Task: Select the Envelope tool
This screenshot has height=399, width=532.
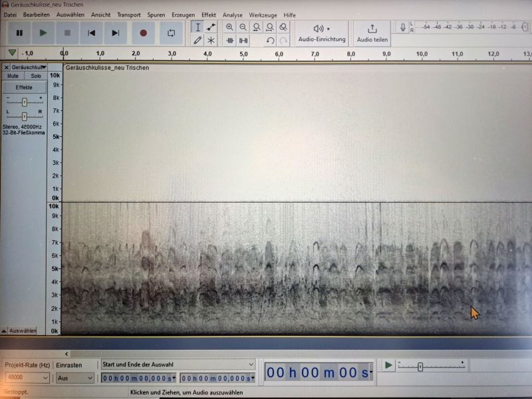Action: click(x=211, y=27)
